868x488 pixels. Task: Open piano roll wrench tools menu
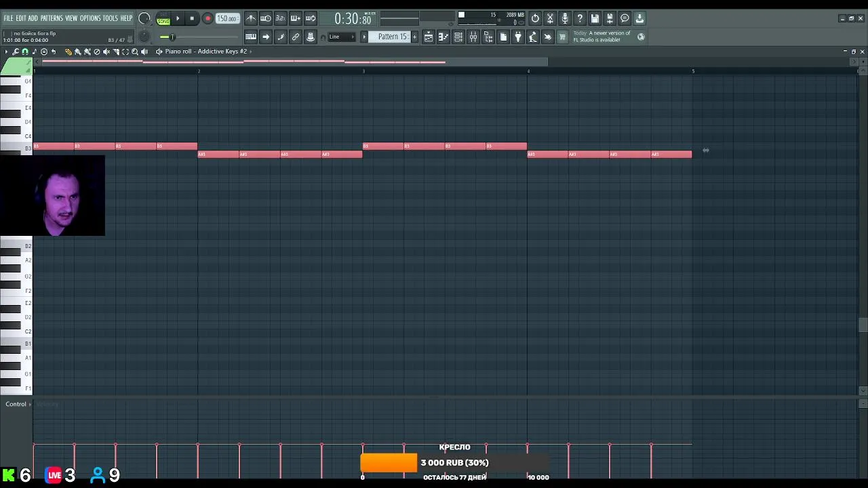(15, 52)
